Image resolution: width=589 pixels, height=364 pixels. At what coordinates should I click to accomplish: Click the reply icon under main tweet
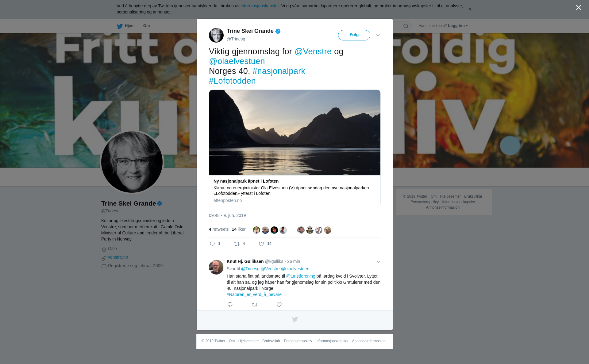tap(212, 244)
